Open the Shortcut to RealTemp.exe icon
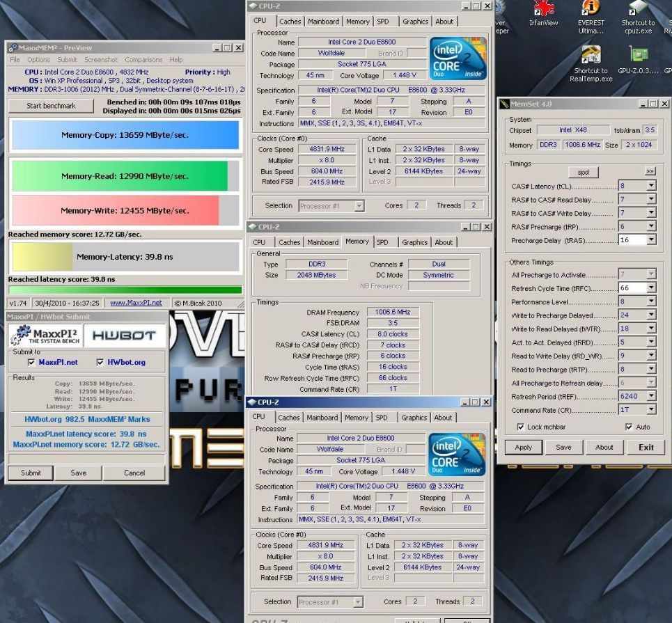The height and width of the screenshot is (623, 672). [x=591, y=63]
